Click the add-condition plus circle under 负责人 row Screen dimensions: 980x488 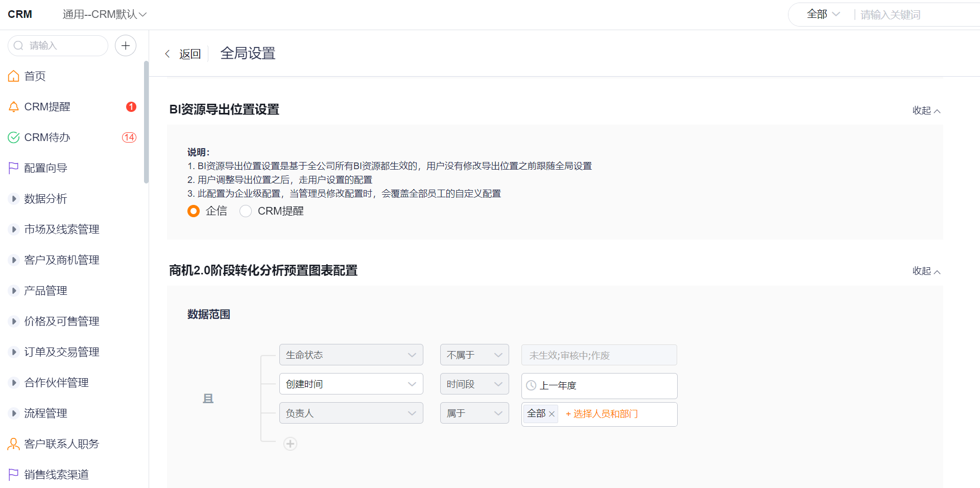pos(290,444)
